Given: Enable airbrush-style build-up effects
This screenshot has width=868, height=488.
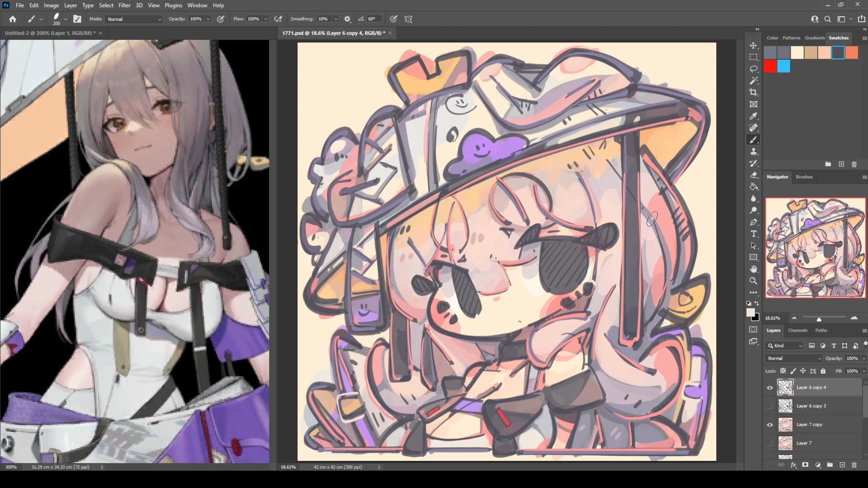Looking at the screenshot, I should point(278,19).
